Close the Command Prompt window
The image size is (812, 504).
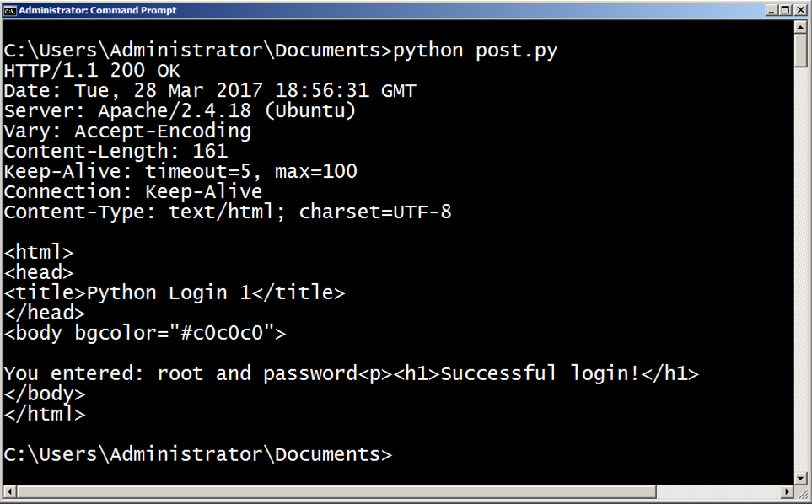click(x=800, y=10)
